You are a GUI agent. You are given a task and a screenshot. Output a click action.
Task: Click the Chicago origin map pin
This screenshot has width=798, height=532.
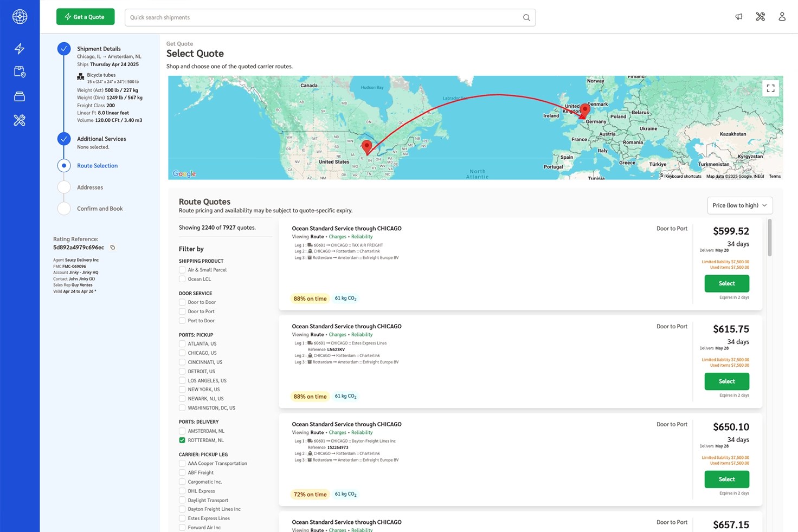coord(367,147)
